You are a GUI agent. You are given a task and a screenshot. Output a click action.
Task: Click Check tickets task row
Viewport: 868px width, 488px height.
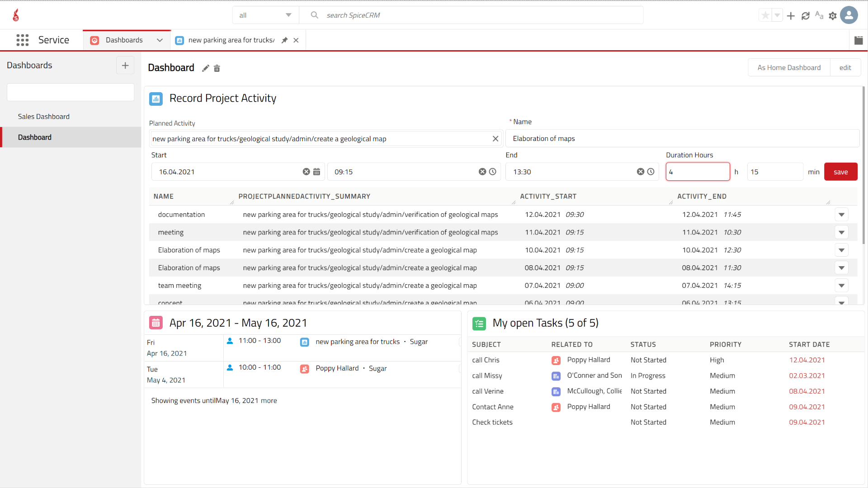(x=666, y=422)
